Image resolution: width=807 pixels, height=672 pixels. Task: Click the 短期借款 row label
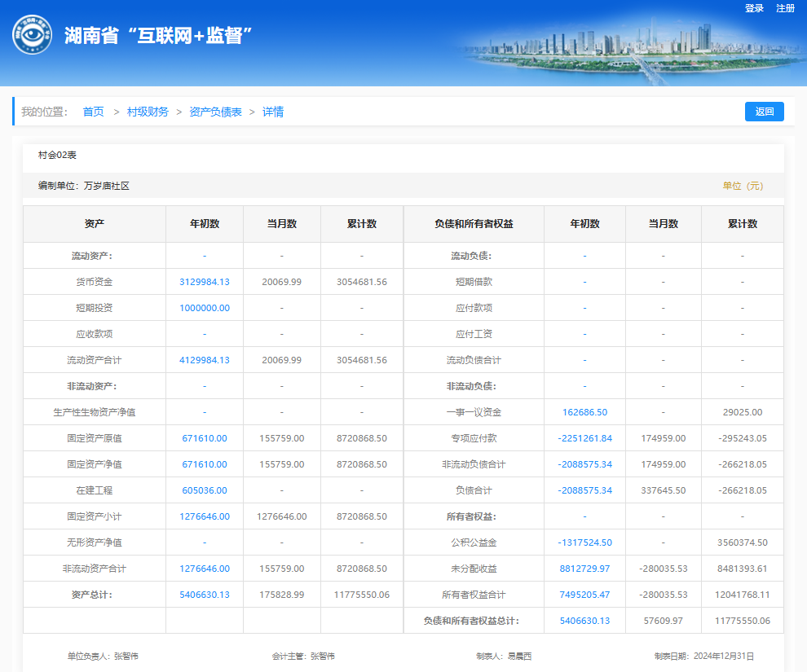pos(474,282)
